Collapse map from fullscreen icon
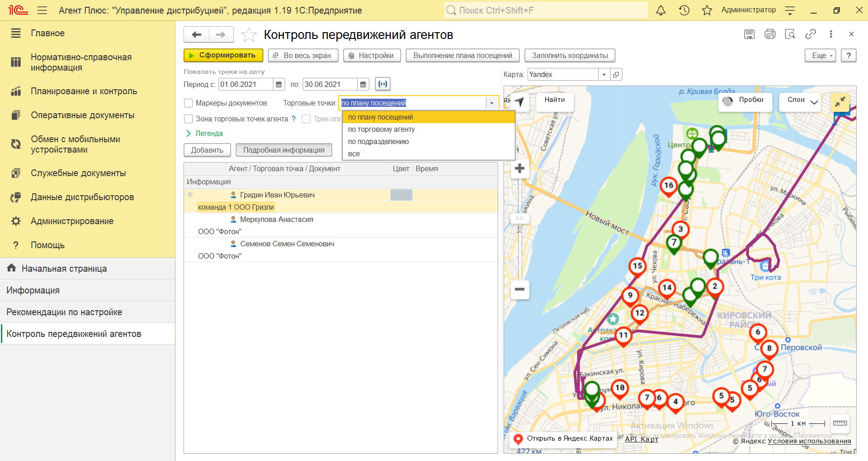The image size is (868, 461). [840, 102]
